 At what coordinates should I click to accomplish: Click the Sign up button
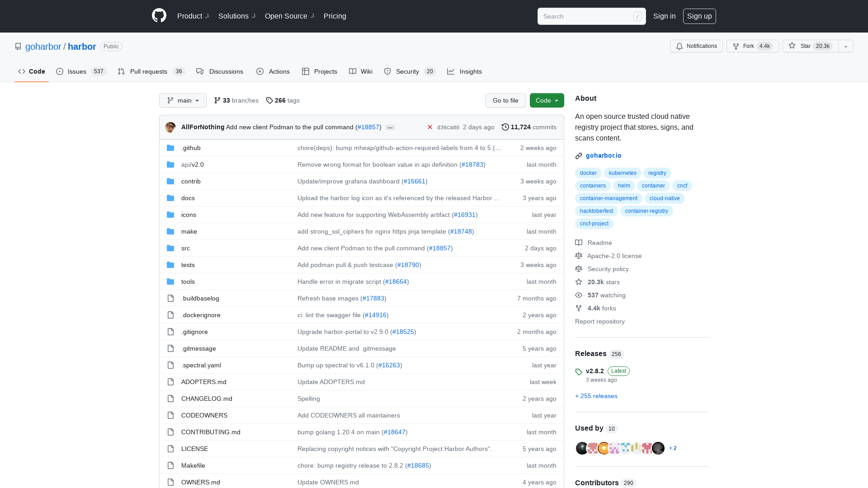[699, 16]
